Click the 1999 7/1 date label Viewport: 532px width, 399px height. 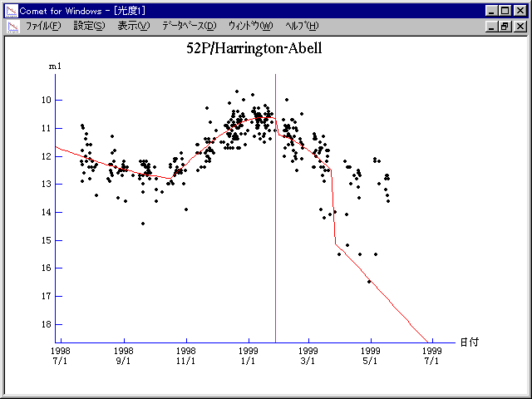click(432, 355)
